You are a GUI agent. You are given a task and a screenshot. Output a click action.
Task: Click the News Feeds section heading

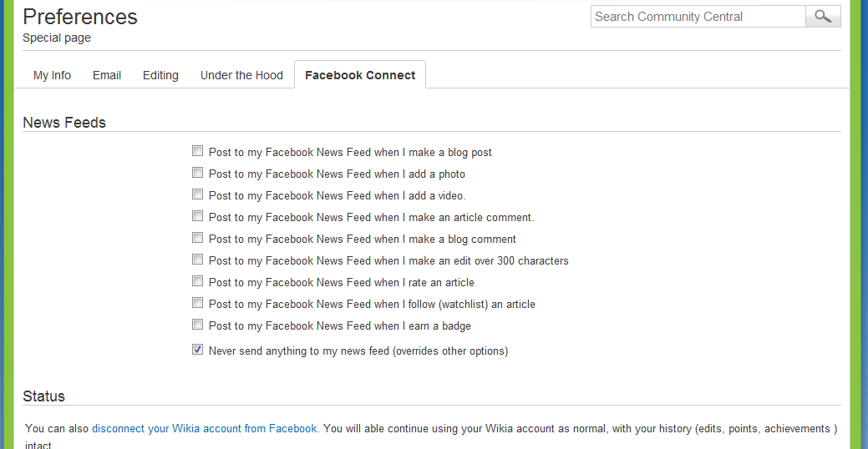(x=64, y=123)
